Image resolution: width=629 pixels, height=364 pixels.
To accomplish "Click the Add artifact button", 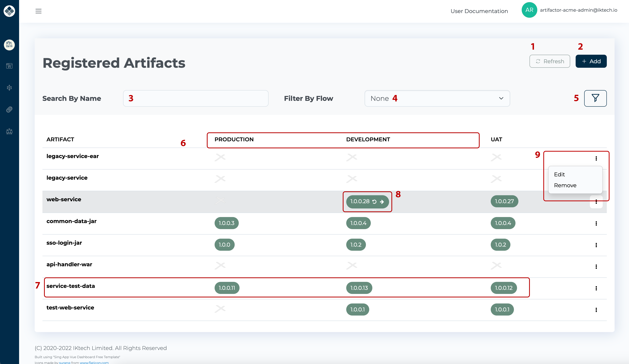I will coord(591,61).
